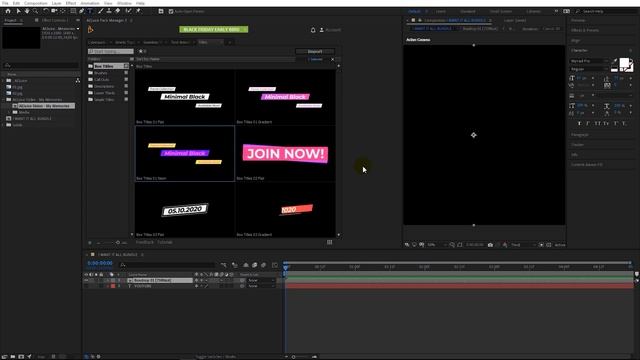Toggle checkbox beside Brushes folder
The width and height of the screenshot is (640, 360).
[x=126, y=73]
